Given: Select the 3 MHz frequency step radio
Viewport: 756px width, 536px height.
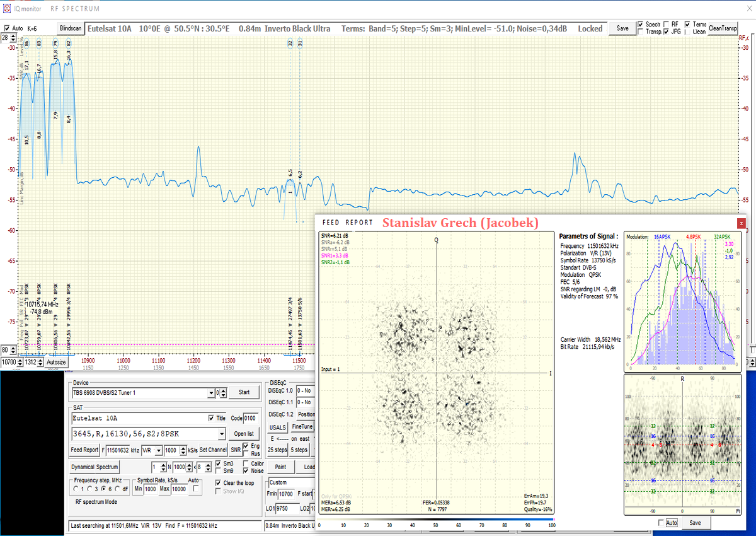Looking at the screenshot, I should (x=89, y=489).
